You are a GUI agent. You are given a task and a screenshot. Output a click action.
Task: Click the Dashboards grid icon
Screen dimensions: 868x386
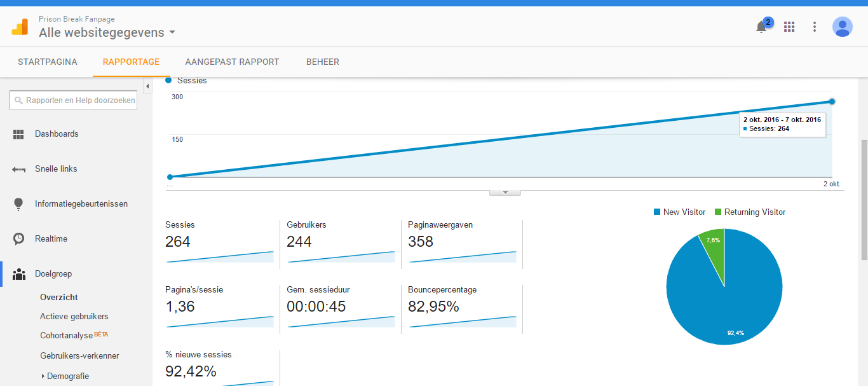pyautogui.click(x=18, y=134)
